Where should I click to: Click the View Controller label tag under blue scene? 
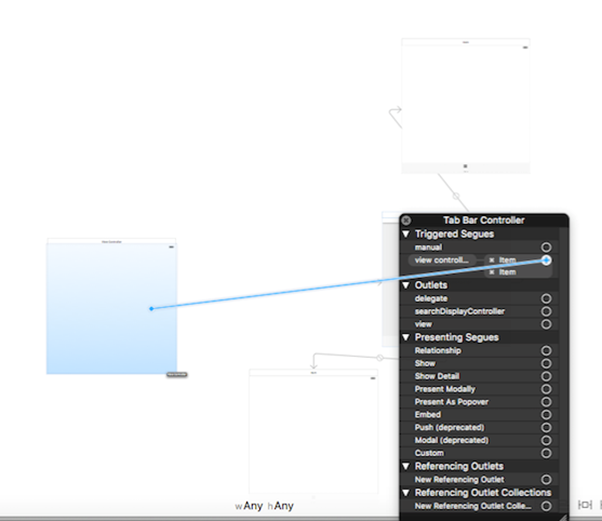(177, 374)
